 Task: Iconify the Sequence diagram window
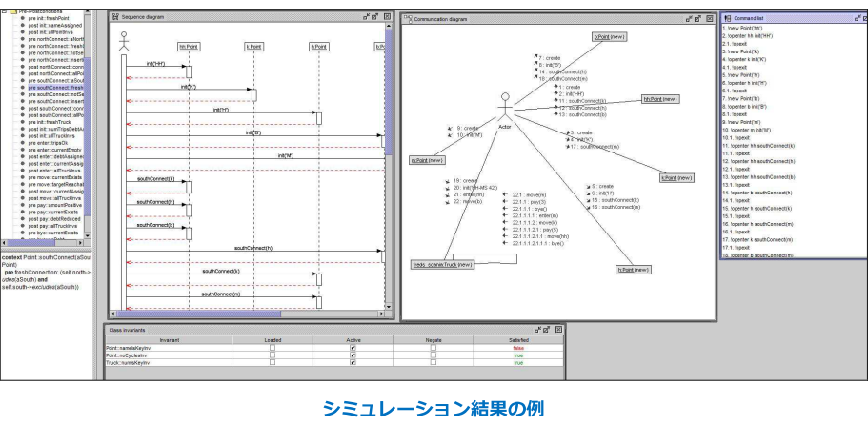click(x=366, y=17)
